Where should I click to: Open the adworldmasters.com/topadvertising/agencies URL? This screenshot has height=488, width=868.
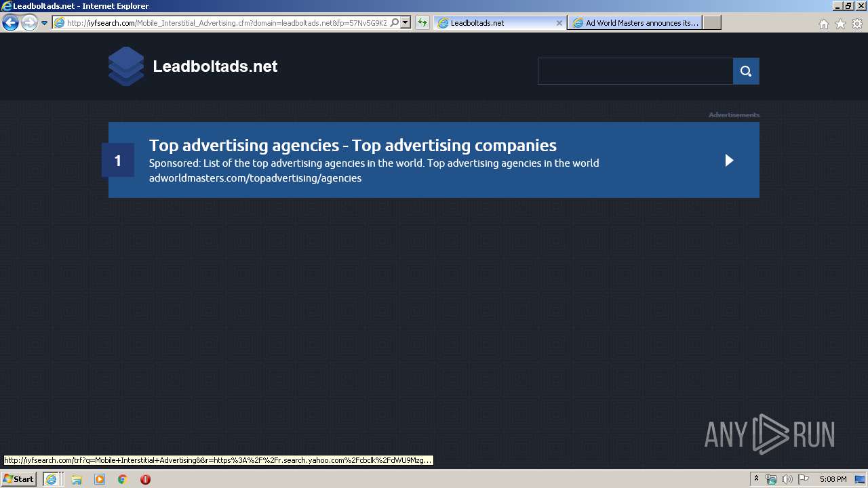(255, 178)
